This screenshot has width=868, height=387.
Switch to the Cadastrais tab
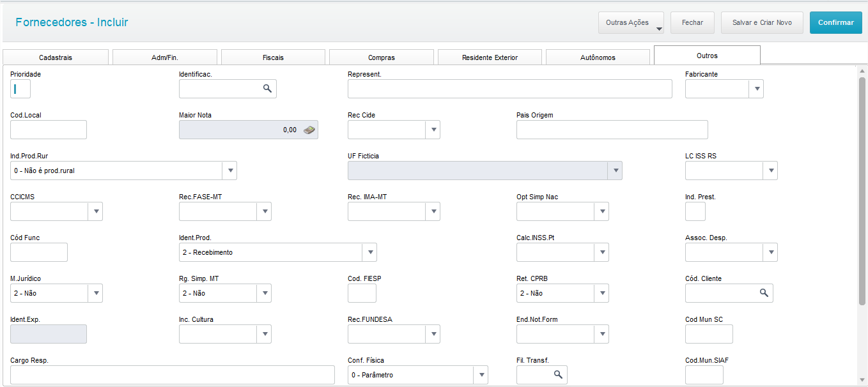click(56, 57)
